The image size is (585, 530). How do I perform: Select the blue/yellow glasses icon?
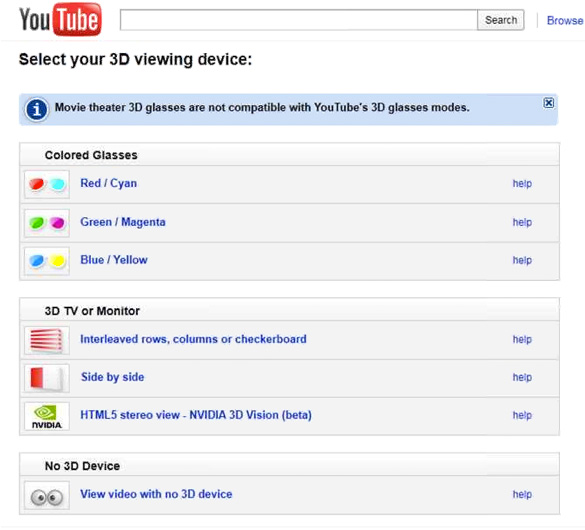point(47,261)
